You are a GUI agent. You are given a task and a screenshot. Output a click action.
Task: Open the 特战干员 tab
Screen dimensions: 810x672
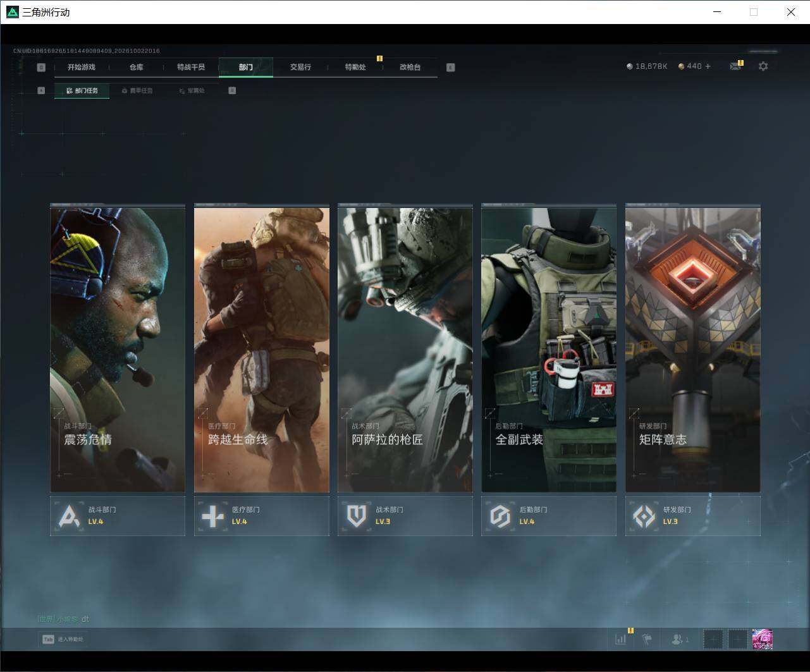point(191,67)
